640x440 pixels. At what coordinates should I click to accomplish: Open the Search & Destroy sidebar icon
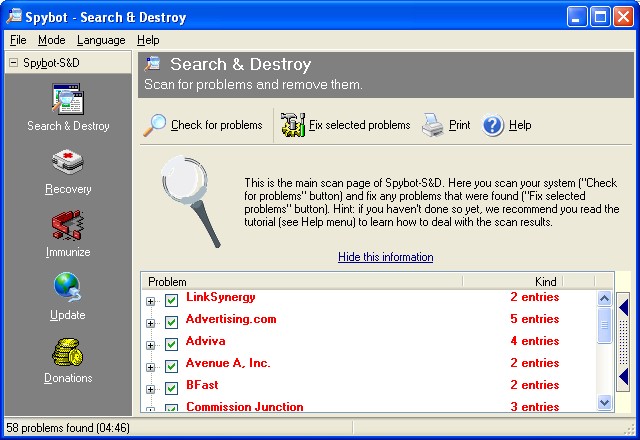[x=68, y=99]
